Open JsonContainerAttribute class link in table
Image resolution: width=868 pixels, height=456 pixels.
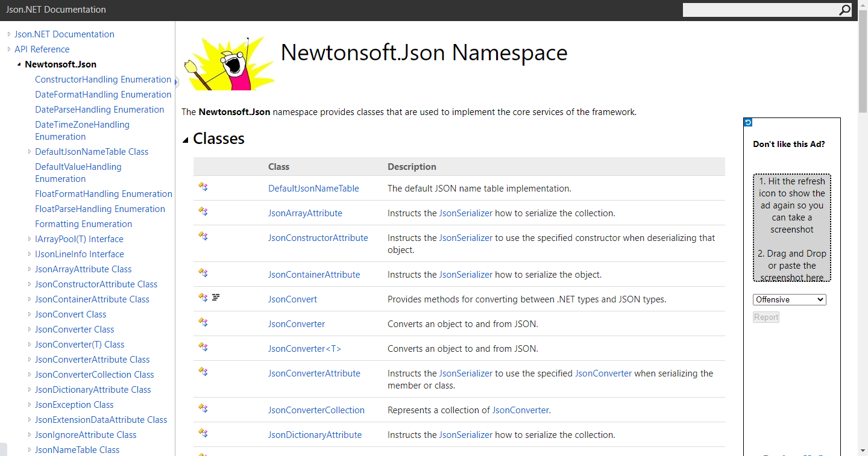pyautogui.click(x=314, y=275)
